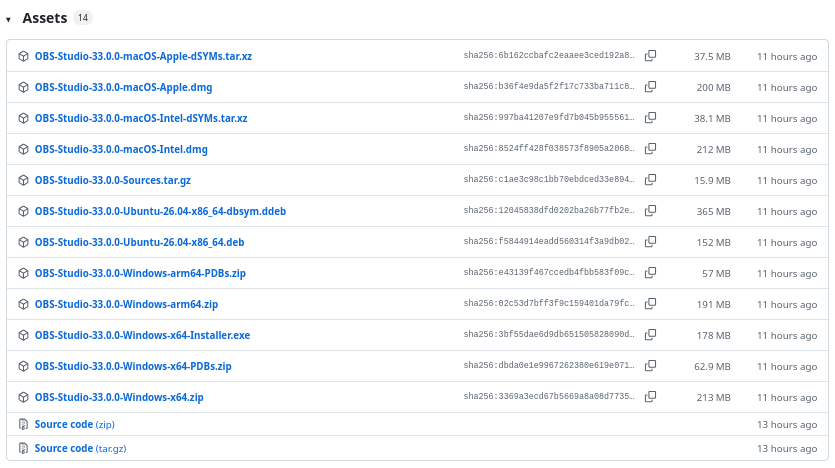
Task: Download the Ubuntu-26.04 dbsym.ddeb file
Action: click(160, 211)
